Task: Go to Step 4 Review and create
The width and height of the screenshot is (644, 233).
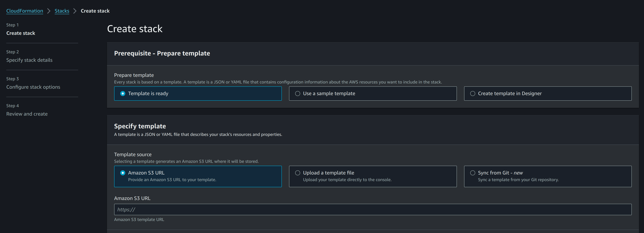Action: 27,114
